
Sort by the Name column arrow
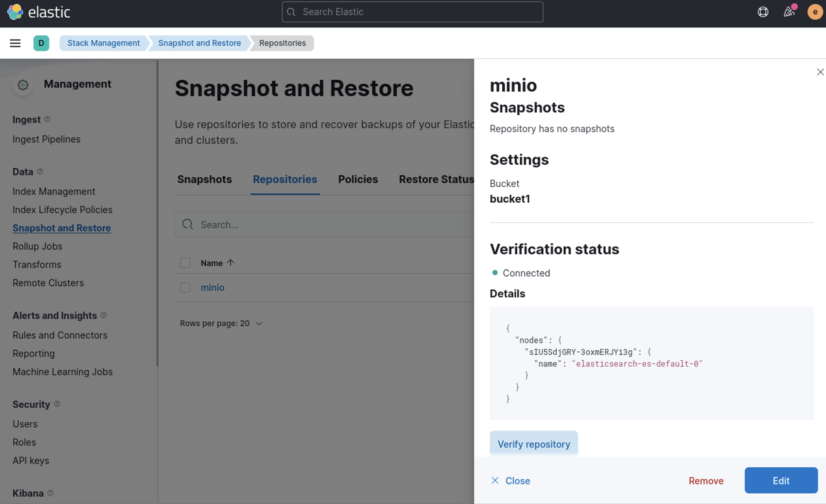coord(231,263)
